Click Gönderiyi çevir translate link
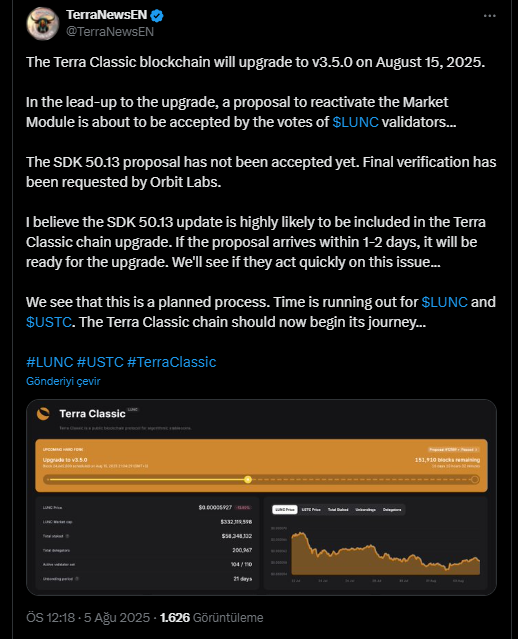Viewport: 518px width, 639px height. [x=63, y=381]
